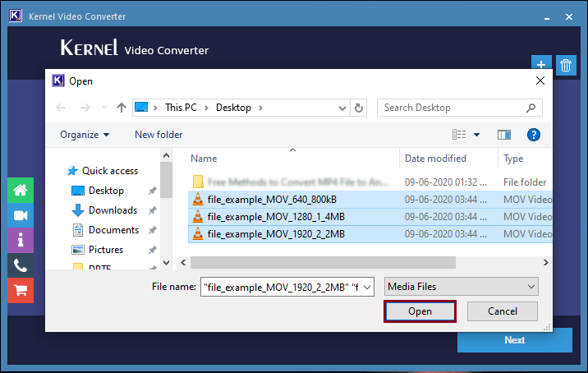This screenshot has height=373, width=588.
Task: Click the pin icon beside Desktop
Action: [x=152, y=191]
